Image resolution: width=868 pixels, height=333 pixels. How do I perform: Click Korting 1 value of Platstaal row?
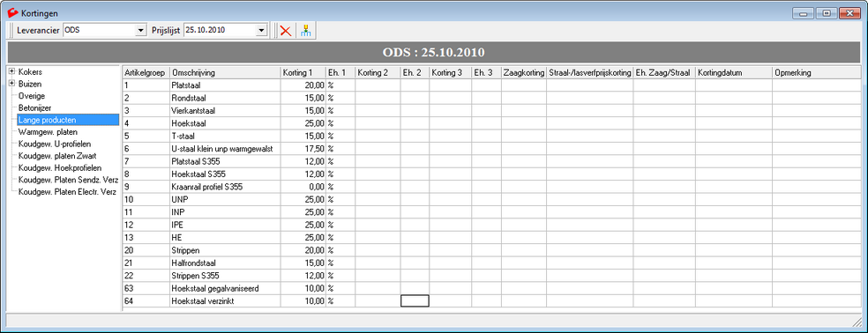(x=303, y=85)
